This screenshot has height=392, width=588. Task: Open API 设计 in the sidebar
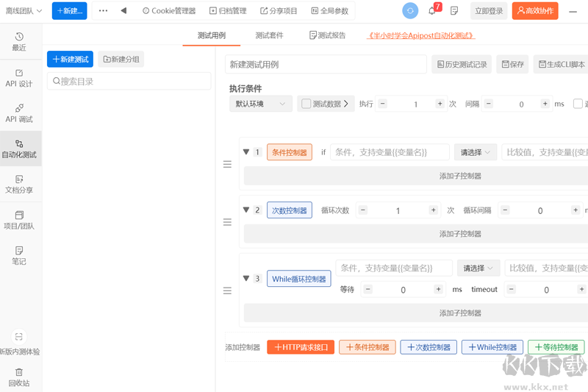click(x=19, y=77)
